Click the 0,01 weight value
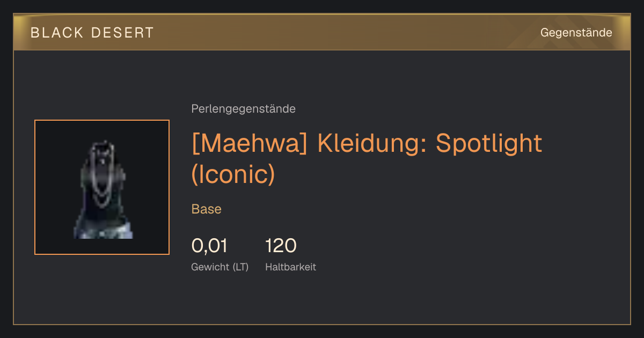This screenshot has height=338, width=644. tap(209, 246)
